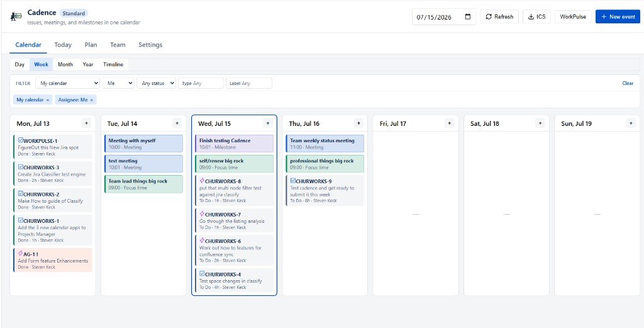The image size is (644, 328).
Task: Click "Add Form feature Enhancements" text
Action: pyautogui.click(x=53, y=261)
